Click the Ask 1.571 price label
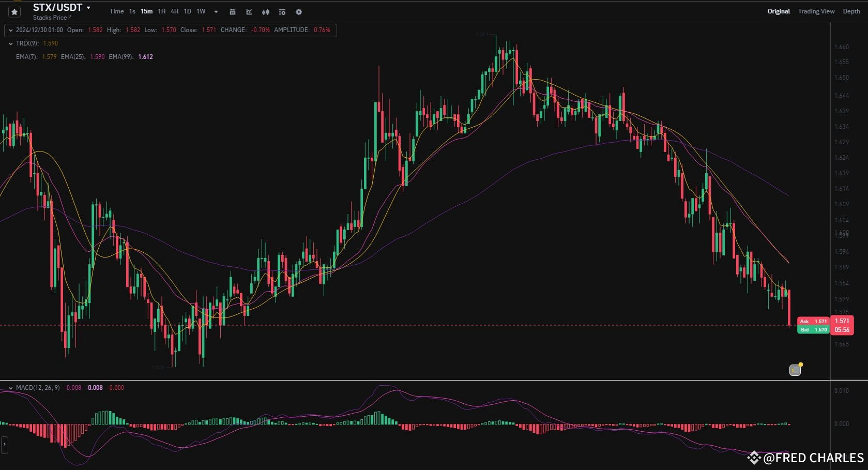The width and height of the screenshot is (868, 470). [x=813, y=321]
